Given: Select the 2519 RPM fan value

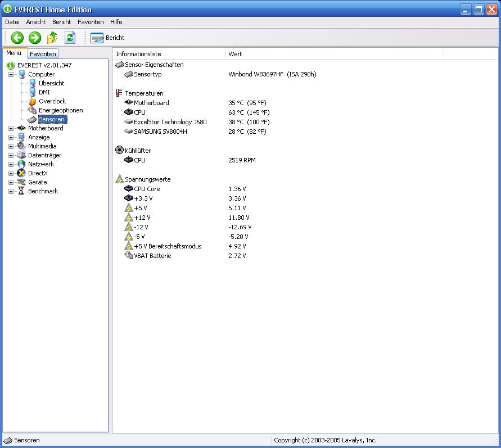Looking at the screenshot, I should click(242, 160).
